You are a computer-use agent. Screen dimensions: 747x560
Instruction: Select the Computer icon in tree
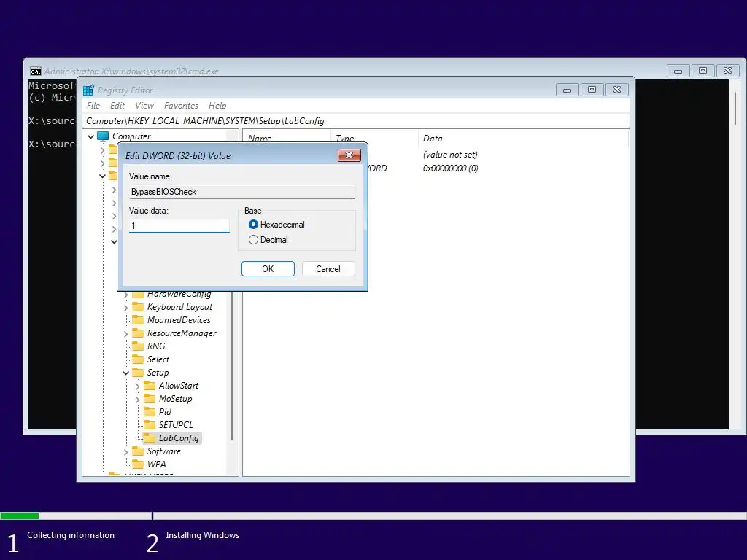(103, 136)
